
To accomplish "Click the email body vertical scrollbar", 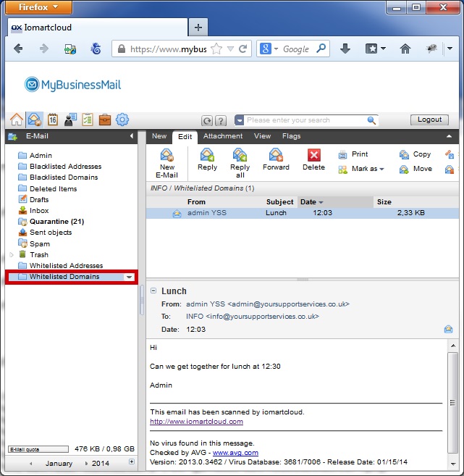I will coord(452,402).
